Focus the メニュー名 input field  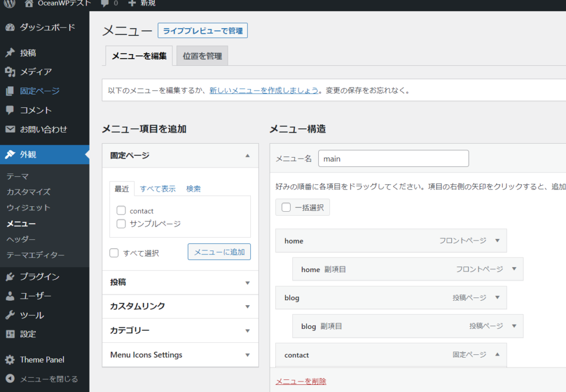tap(394, 159)
